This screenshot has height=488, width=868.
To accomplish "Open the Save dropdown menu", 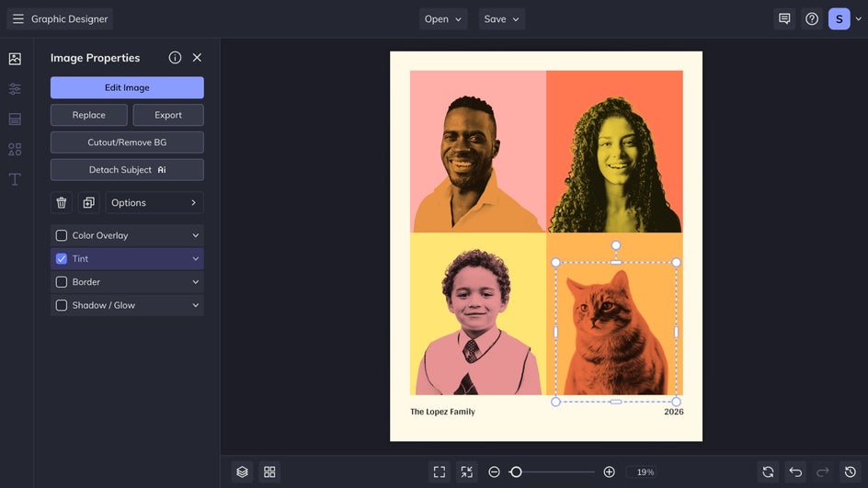I will click(501, 18).
